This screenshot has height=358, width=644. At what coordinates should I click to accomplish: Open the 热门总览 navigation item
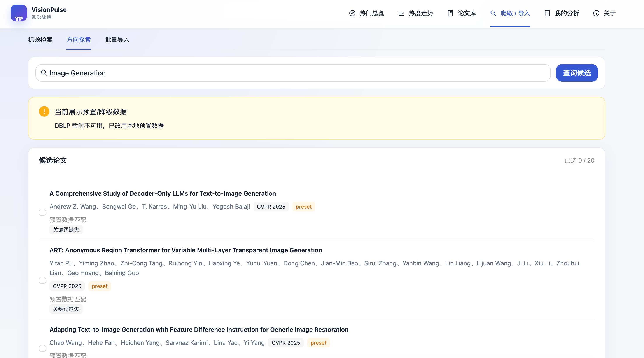pos(367,13)
